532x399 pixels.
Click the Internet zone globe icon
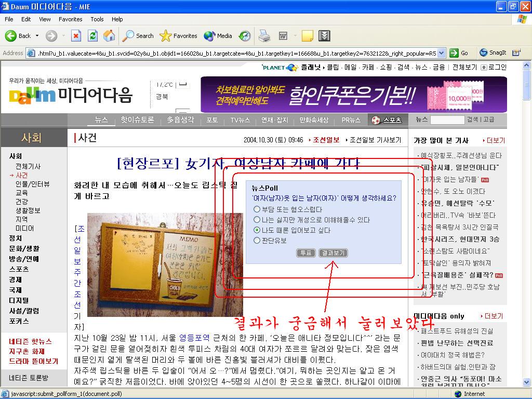click(458, 394)
